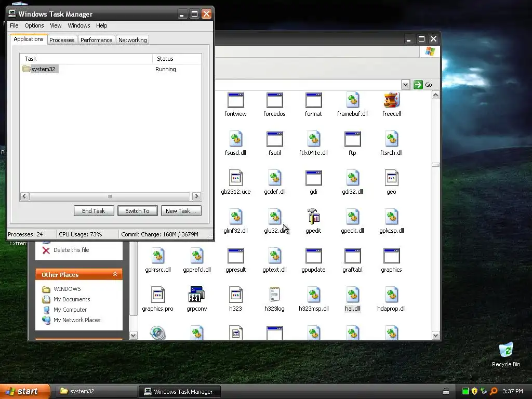Switch to the Processes tab
Screen dimensions: 532x399
click(x=62, y=40)
